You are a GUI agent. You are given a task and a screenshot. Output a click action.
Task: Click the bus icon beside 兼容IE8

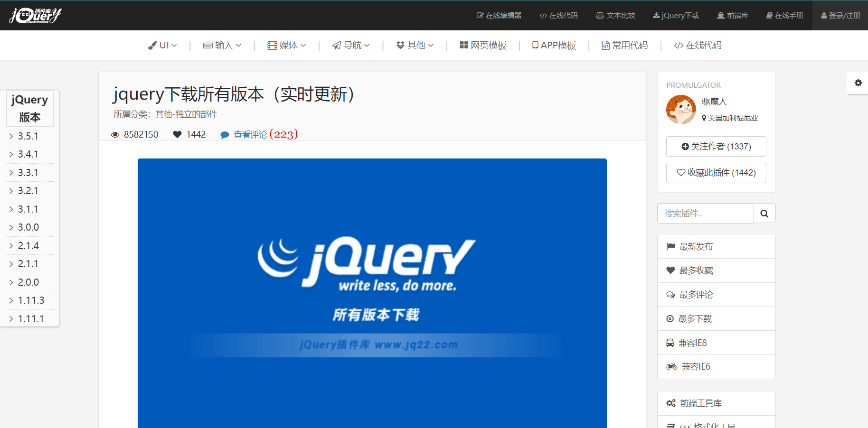pos(670,343)
